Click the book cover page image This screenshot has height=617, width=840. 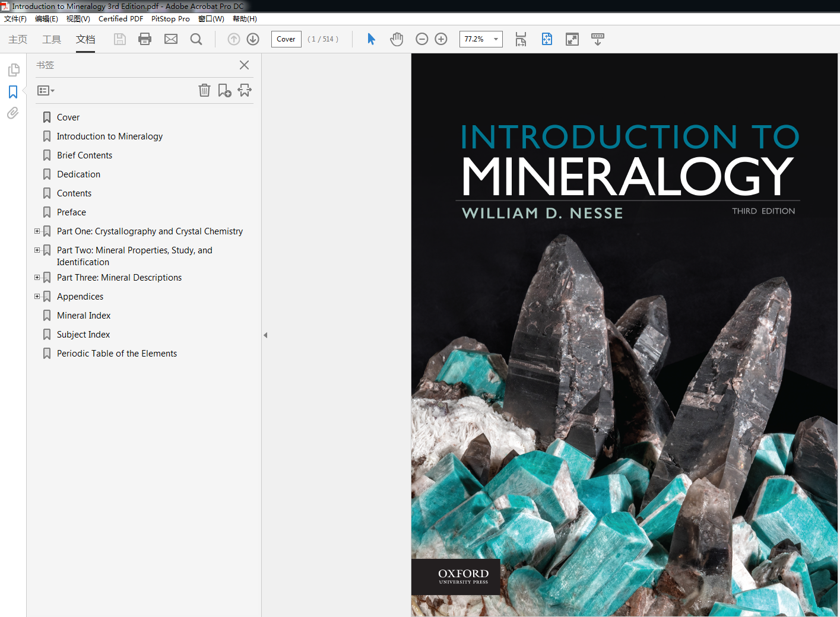point(625,335)
